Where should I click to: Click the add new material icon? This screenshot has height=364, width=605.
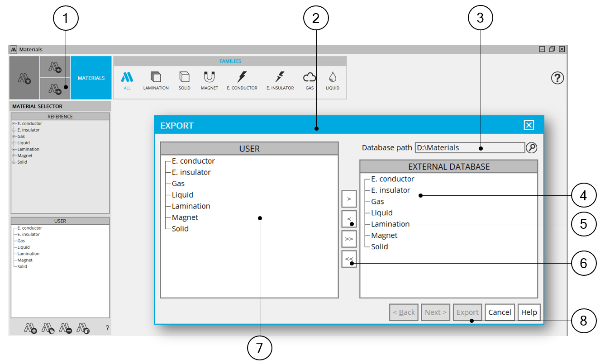point(31,328)
